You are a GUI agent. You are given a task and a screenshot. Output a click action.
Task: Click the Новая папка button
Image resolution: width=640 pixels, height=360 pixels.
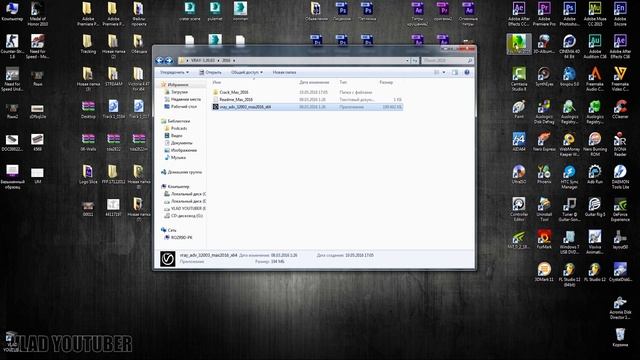tap(284, 72)
